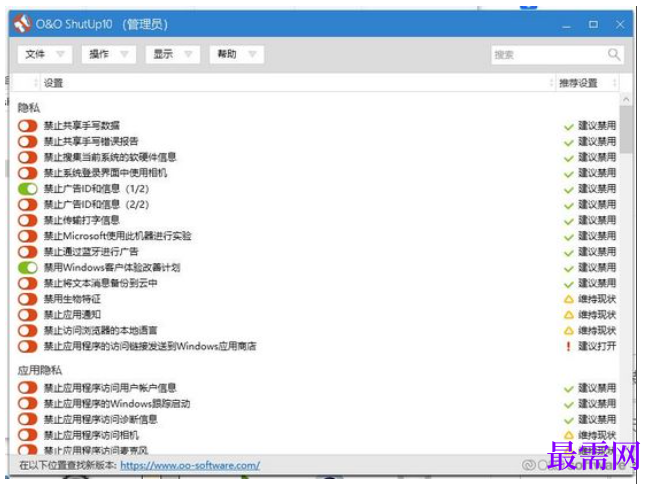Open the 帮助 menu

(x=237, y=54)
